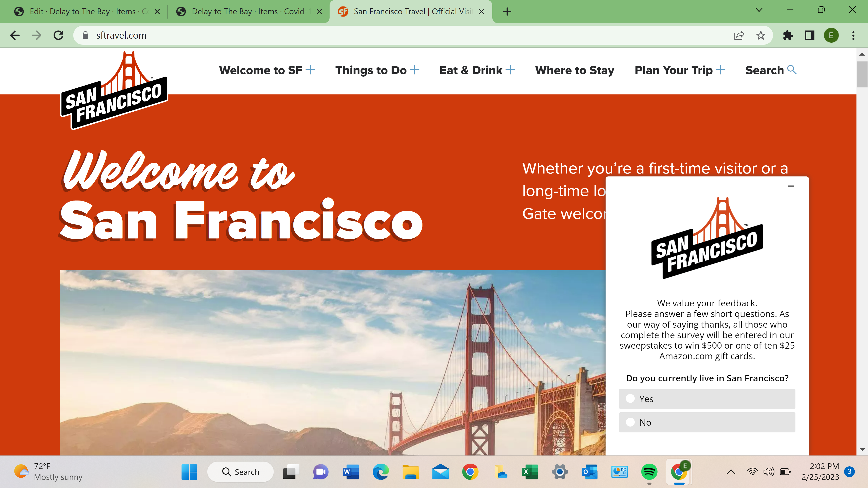Select No for living in San Francisco

click(x=630, y=422)
